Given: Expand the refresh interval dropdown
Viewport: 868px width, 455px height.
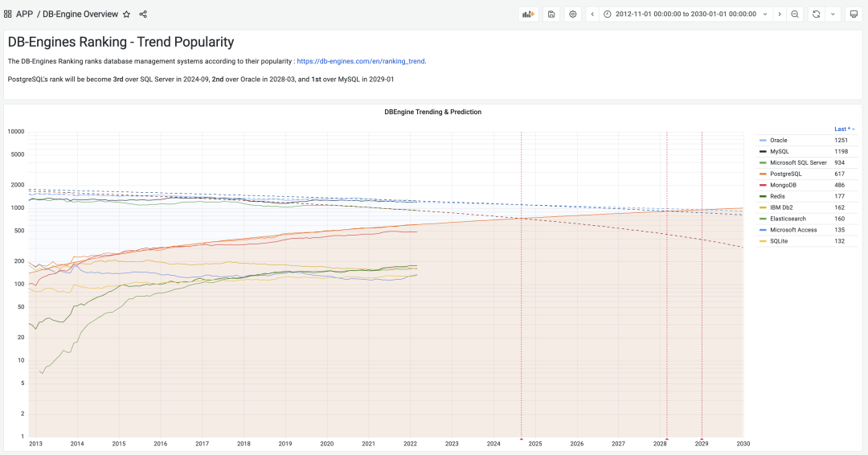Looking at the screenshot, I should 833,14.
